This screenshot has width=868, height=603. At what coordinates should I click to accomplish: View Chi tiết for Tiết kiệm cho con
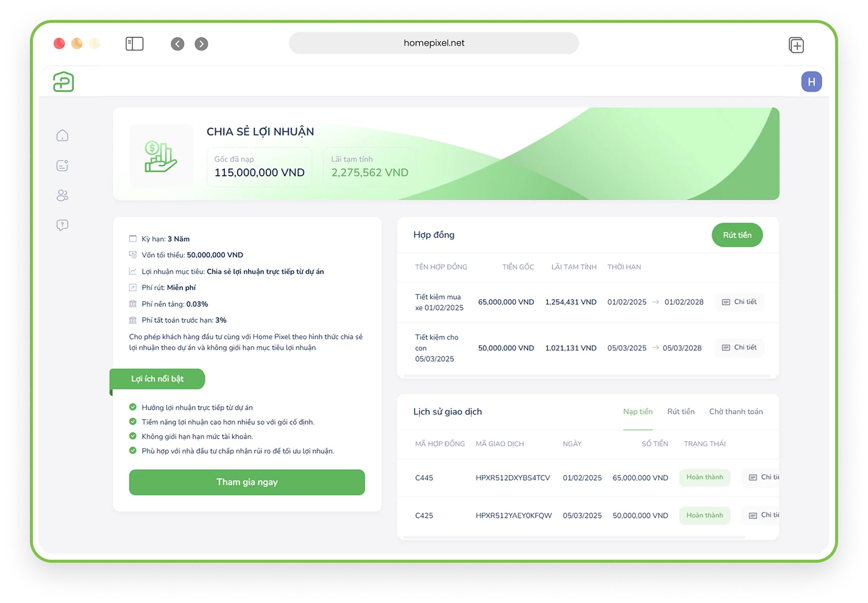[x=739, y=347]
